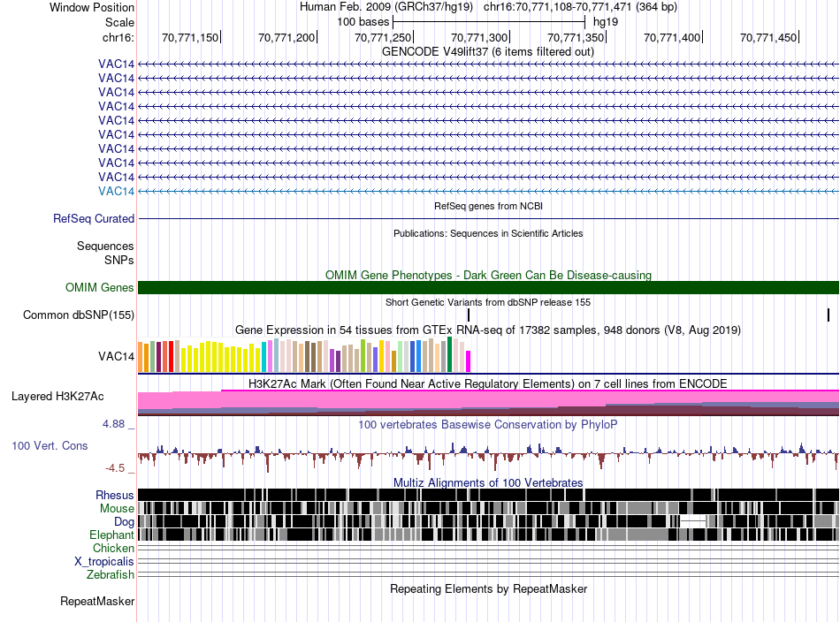Image resolution: width=840 pixels, height=622 pixels.
Task: Select dbSNP variant tick at right edge
Action: tap(829, 315)
